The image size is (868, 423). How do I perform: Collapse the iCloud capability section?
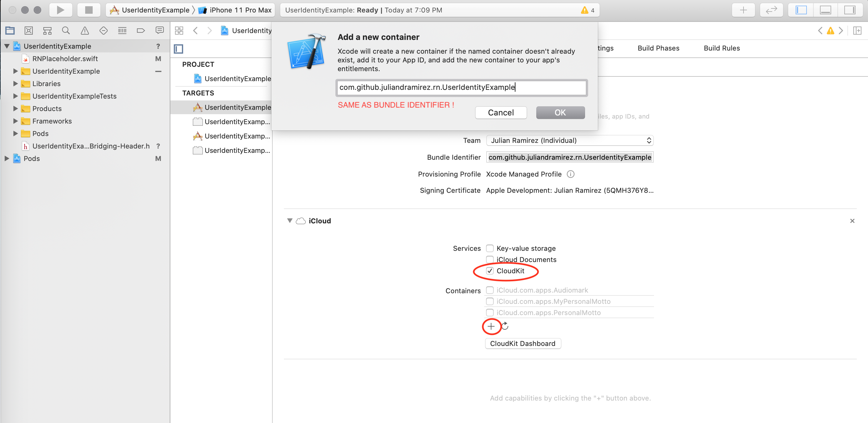pos(290,221)
